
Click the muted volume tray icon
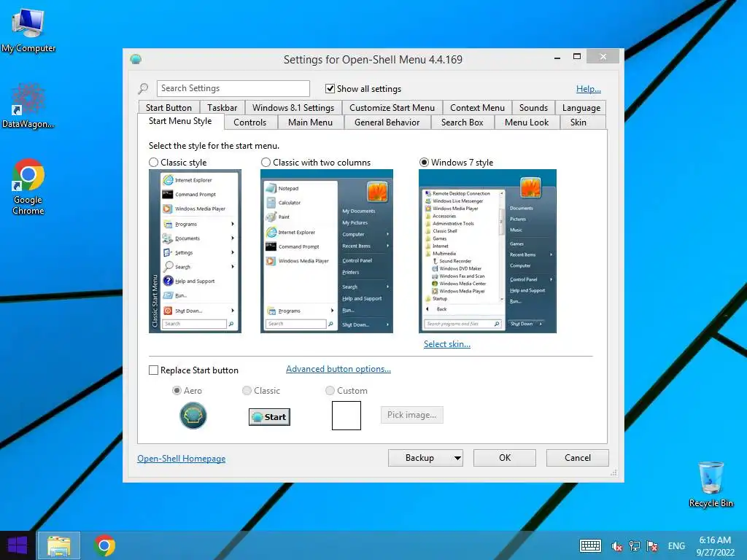point(616,546)
